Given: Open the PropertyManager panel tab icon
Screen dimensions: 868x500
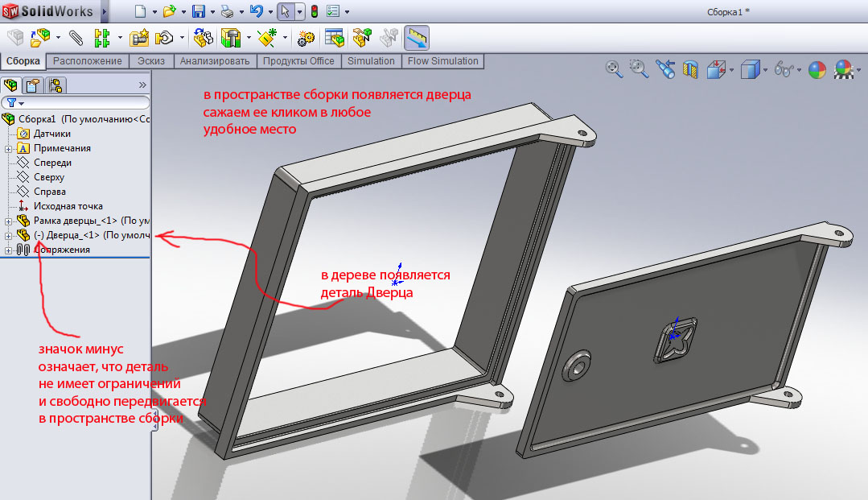Looking at the screenshot, I should (33, 85).
